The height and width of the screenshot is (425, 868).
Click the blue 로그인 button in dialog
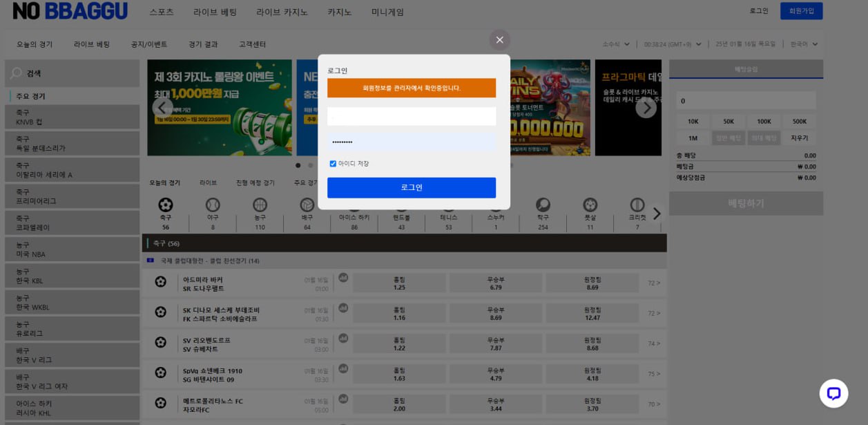(411, 187)
